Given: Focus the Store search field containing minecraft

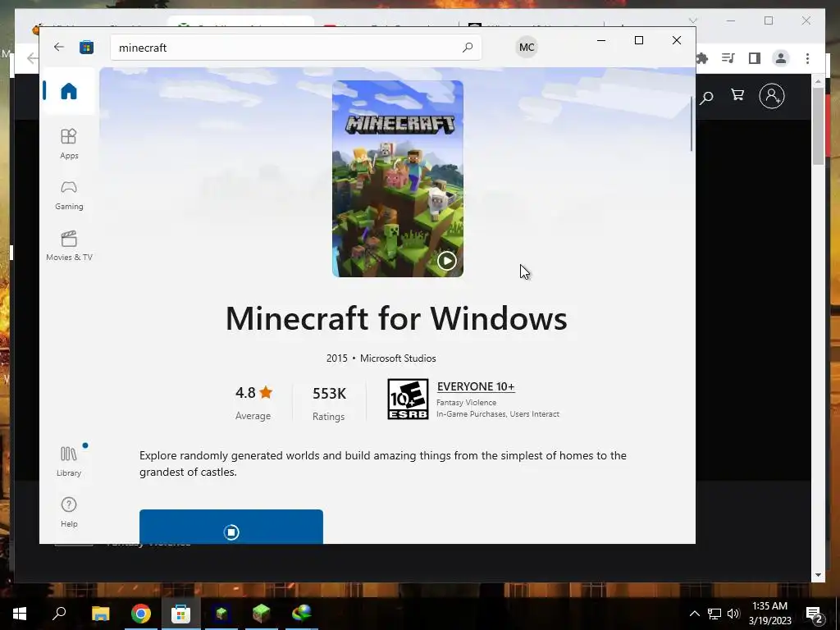Looking at the screenshot, I should tap(295, 48).
